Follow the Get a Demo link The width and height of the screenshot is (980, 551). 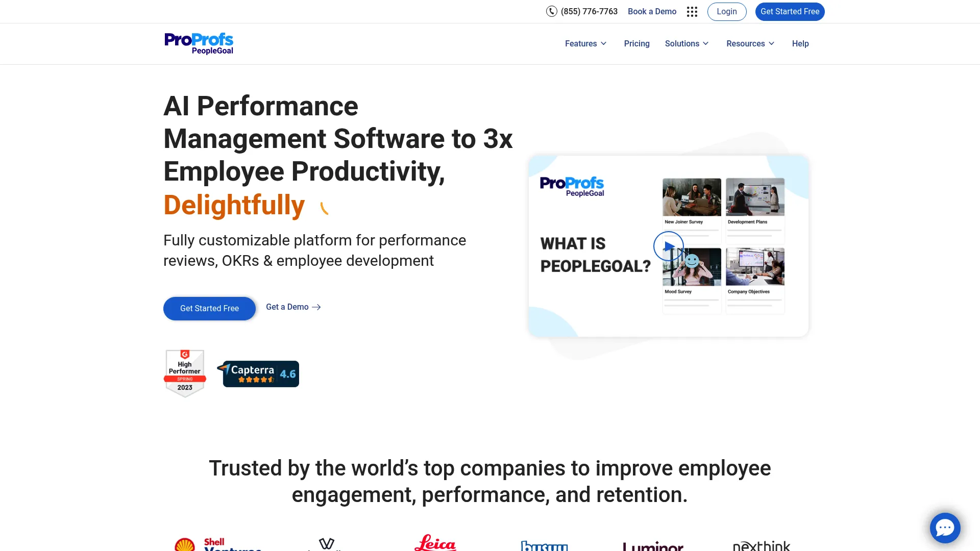point(293,307)
